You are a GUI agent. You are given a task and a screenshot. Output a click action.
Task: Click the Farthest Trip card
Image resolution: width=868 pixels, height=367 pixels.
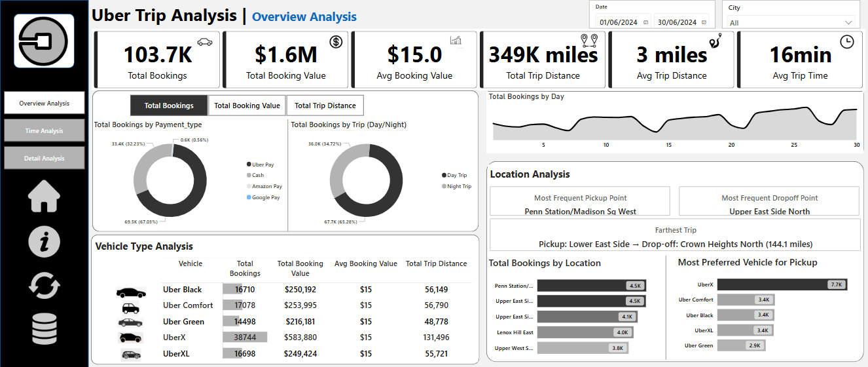(x=675, y=235)
